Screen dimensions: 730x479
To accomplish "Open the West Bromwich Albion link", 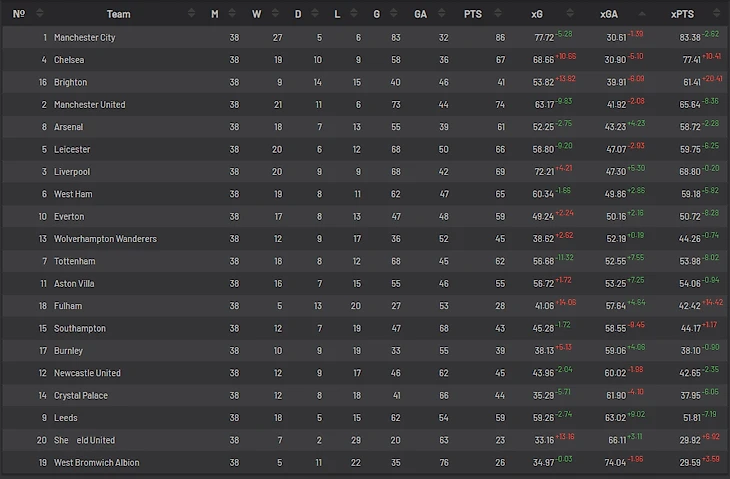I will (x=96, y=463).
